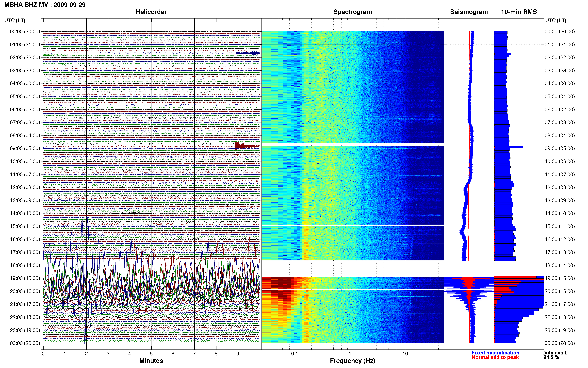This screenshot has height=368, width=588.
Task: Click left time label 14:00 (10:00)
Action: (25, 213)
